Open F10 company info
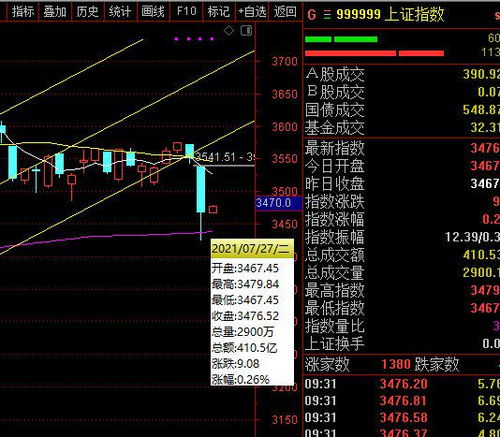This screenshot has width=500, height=437. pos(186,11)
